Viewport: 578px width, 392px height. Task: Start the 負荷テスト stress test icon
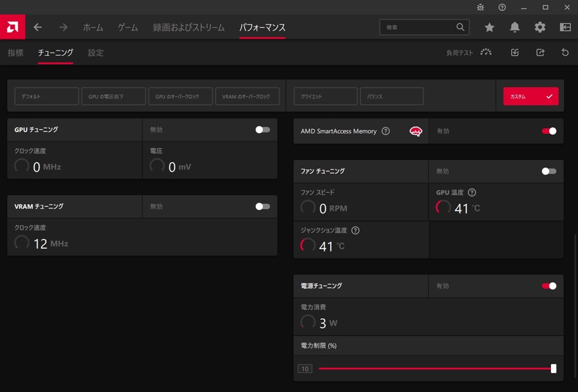486,52
